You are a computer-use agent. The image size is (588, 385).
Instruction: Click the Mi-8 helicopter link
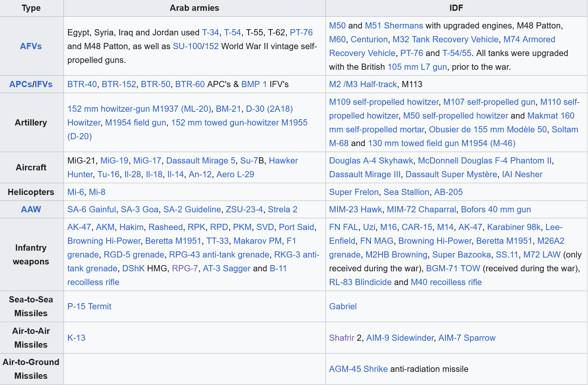point(97,192)
